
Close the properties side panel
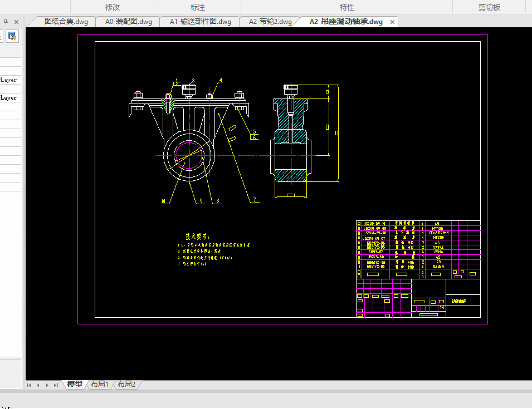pos(16,22)
